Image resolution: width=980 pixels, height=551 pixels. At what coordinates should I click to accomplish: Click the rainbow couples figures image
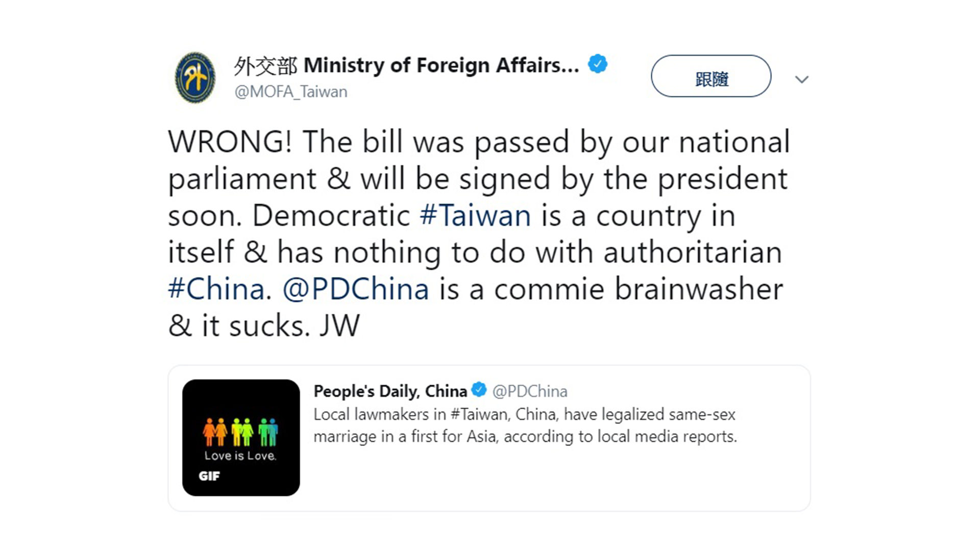click(x=240, y=432)
